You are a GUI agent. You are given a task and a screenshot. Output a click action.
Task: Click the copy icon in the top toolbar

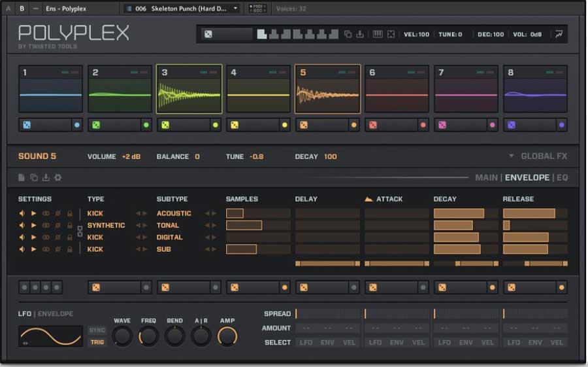coord(348,34)
